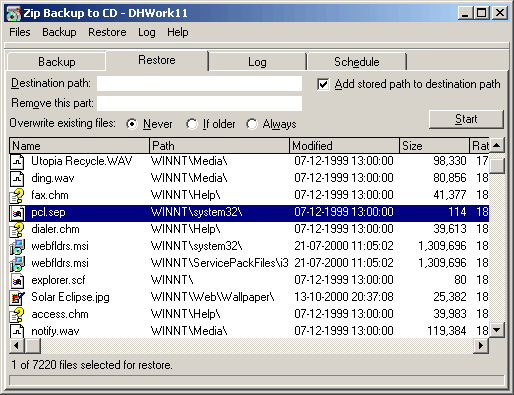
Task: Click the Start button
Action: pos(466,119)
